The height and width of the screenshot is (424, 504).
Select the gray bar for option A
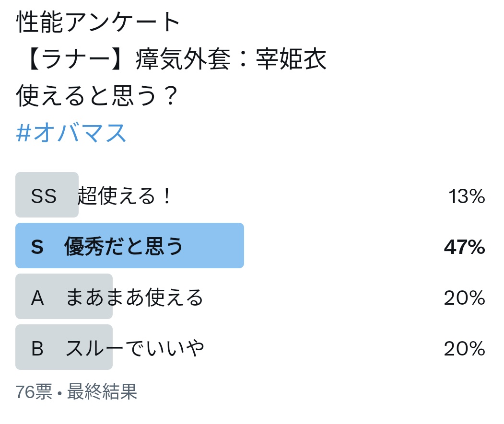pyautogui.click(x=64, y=296)
